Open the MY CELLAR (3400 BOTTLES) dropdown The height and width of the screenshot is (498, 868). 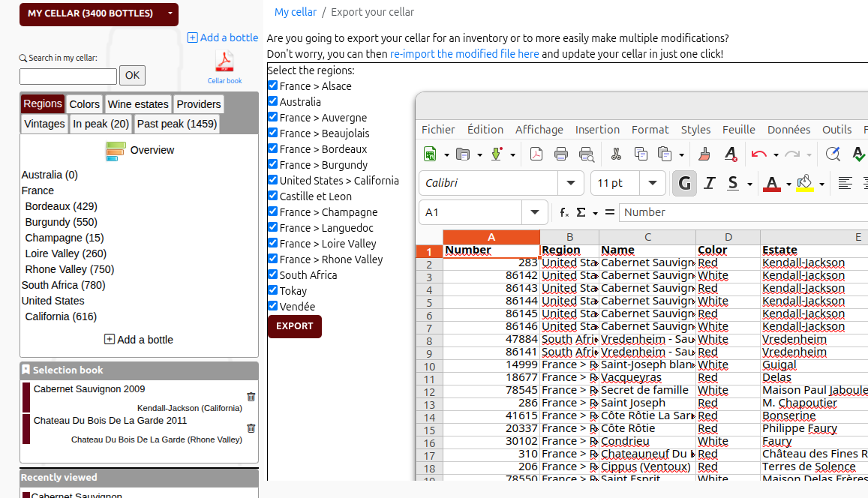pyautogui.click(x=98, y=14)
